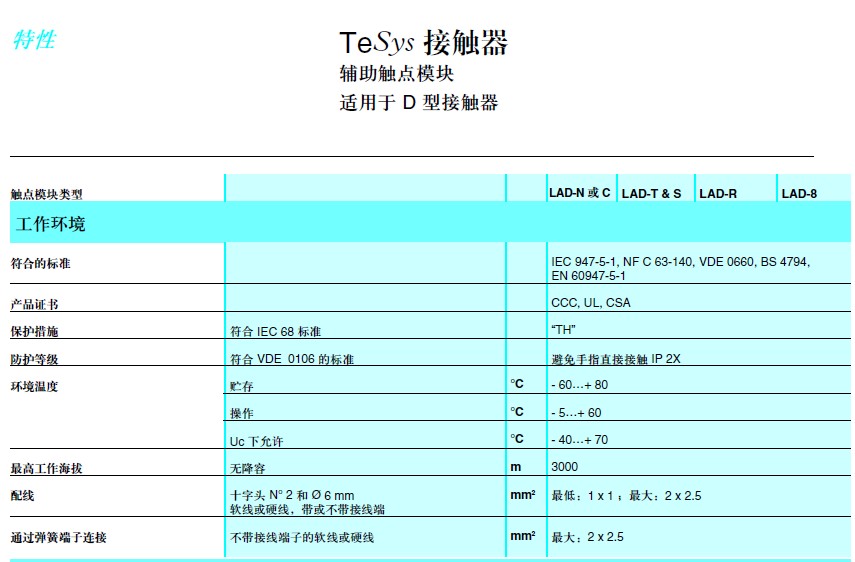Select the - 5…+ 60 temperature value
The height and width of the screenshot is (562, 855).
(x=576, y=413)
